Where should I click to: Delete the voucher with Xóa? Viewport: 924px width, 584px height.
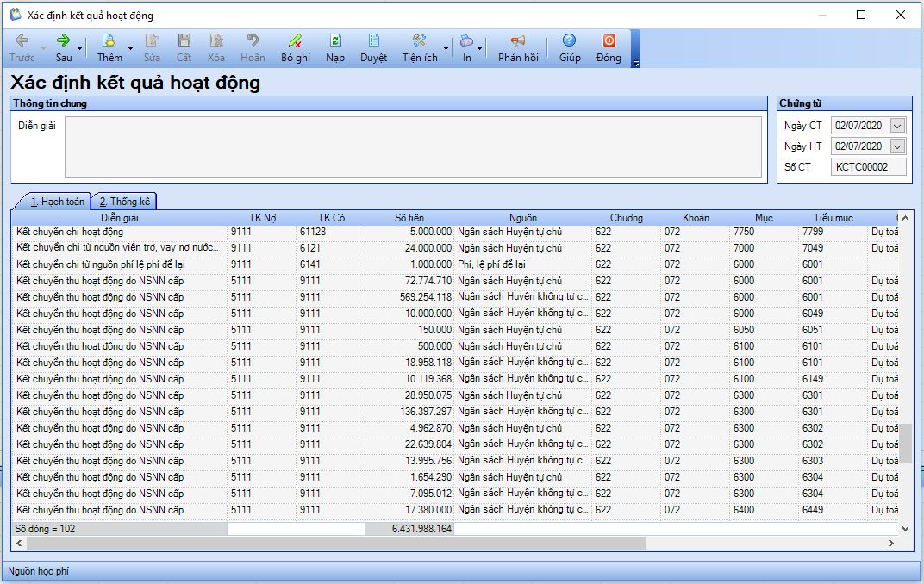(215, 48)
